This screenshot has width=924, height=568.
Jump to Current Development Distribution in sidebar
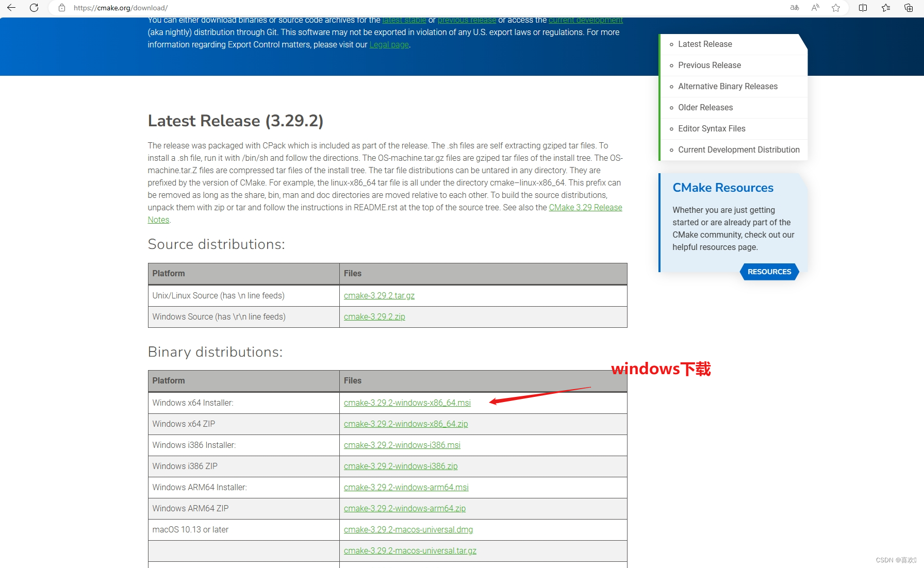[x=739, y=150]
